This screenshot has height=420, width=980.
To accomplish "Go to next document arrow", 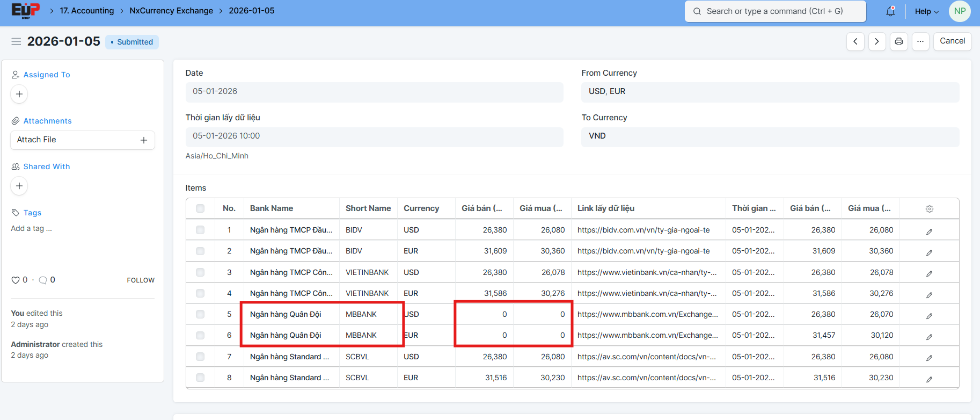I will [x=876, y=41].
